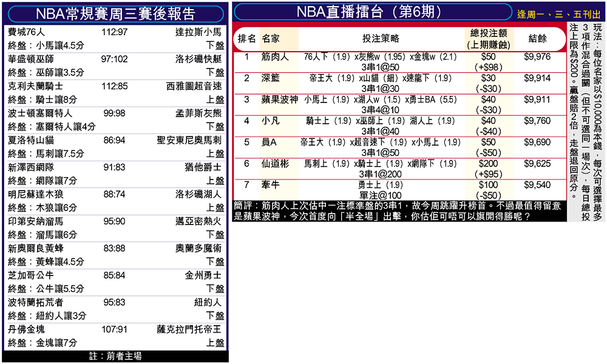
Task: Click the '名家' column header
Action: click(271, 39)
